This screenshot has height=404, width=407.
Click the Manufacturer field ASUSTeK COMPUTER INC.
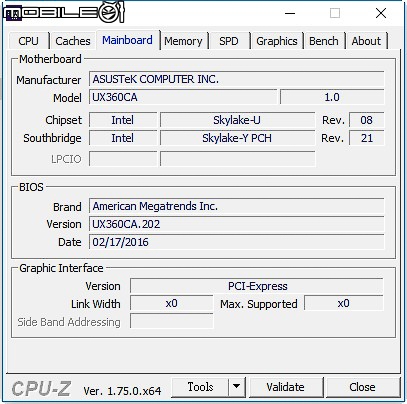(236, 79)
